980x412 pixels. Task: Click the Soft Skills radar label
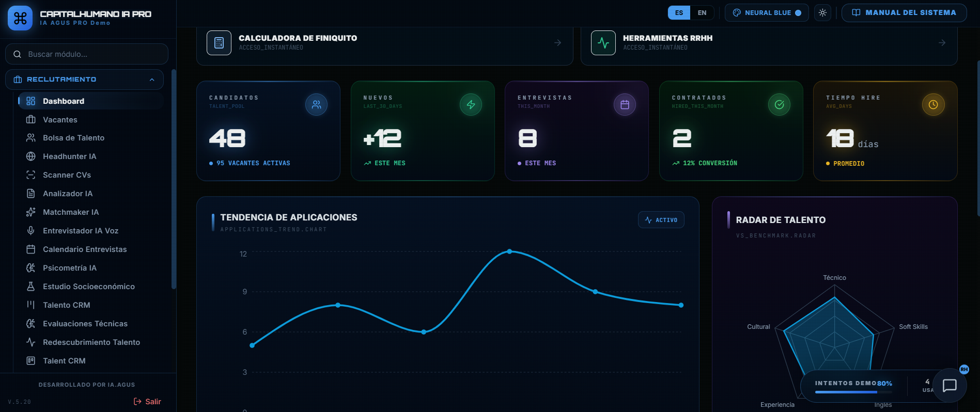pos(913,327)
